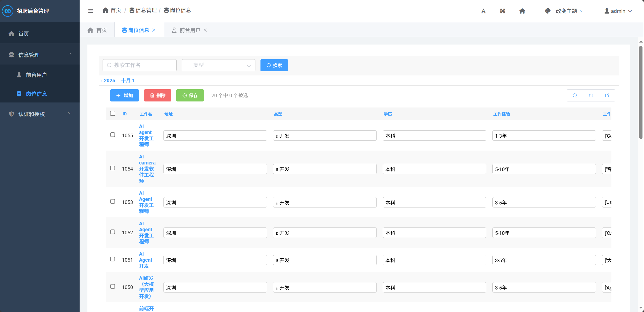The image size is (644, 312).
Task: Check the select-all header checkbox
Action: (113, 113)
